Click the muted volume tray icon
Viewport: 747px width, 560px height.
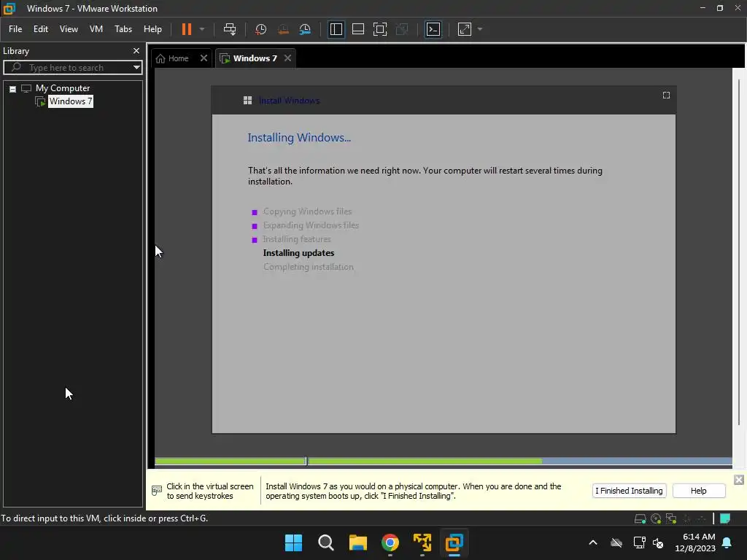[x=659, y=542]
